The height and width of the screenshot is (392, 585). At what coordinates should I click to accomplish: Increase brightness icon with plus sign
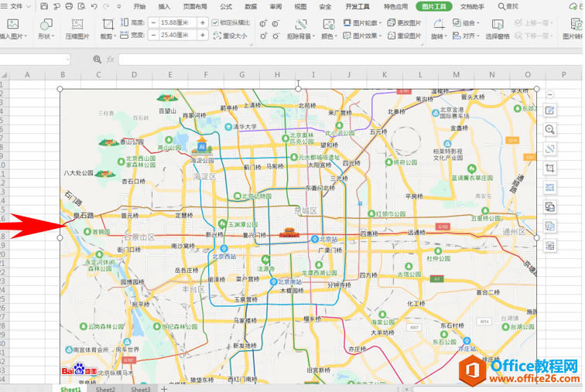click(263, 23)
